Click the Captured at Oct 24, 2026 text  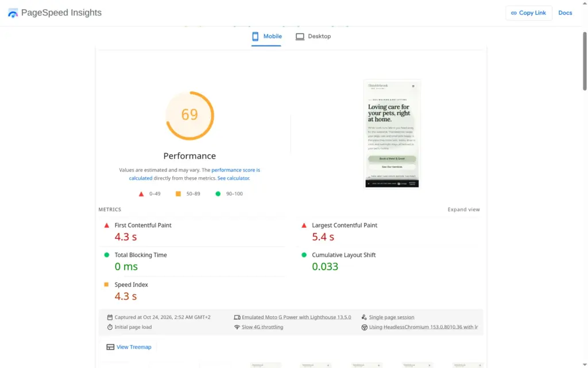[x=163, y=317]
